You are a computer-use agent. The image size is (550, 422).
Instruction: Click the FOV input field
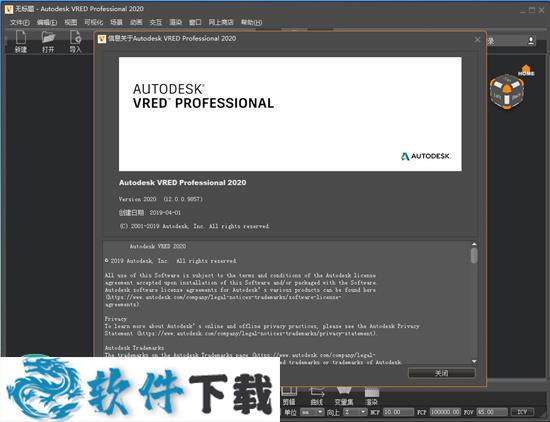[x=492, y=412]
